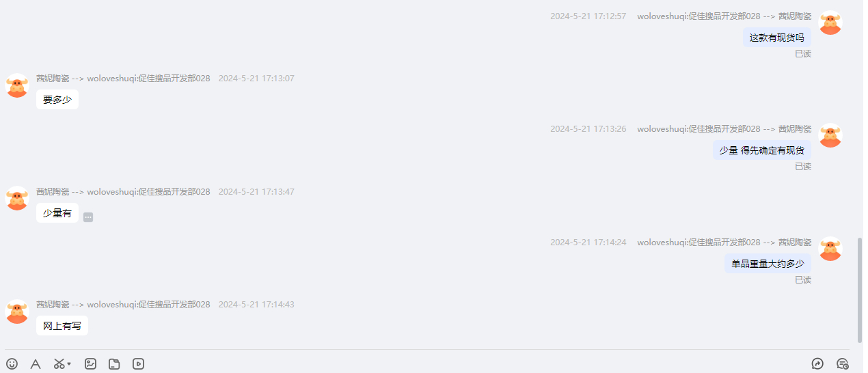Attach a file using folder icon
The width and height of the screenshot is (868, 373).
pyautogui.click(x=114, y=364)
